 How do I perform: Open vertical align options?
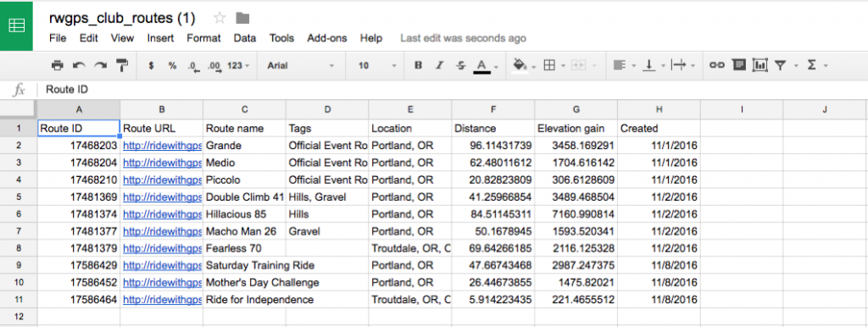coord(648,65)
